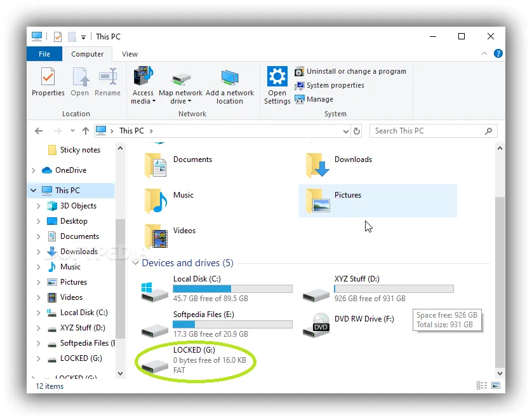
Task: Open the File tab
Action: point(44,54)
